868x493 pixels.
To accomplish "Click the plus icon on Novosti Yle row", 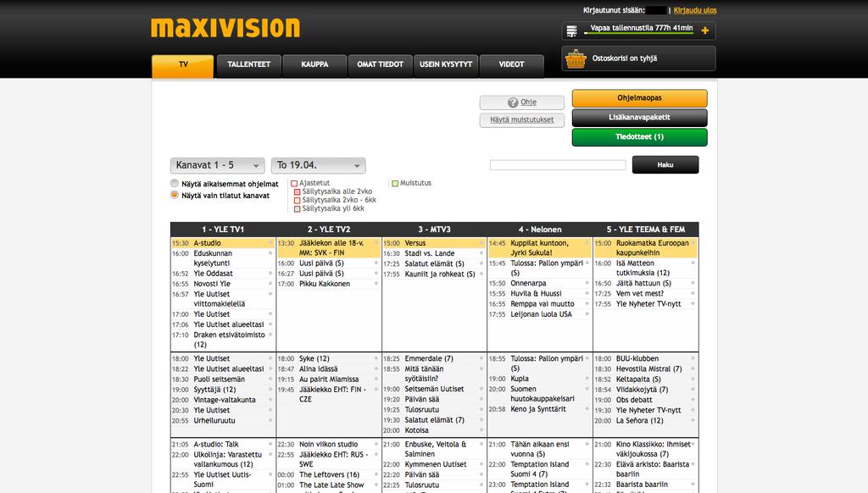I will pos(270,284).
